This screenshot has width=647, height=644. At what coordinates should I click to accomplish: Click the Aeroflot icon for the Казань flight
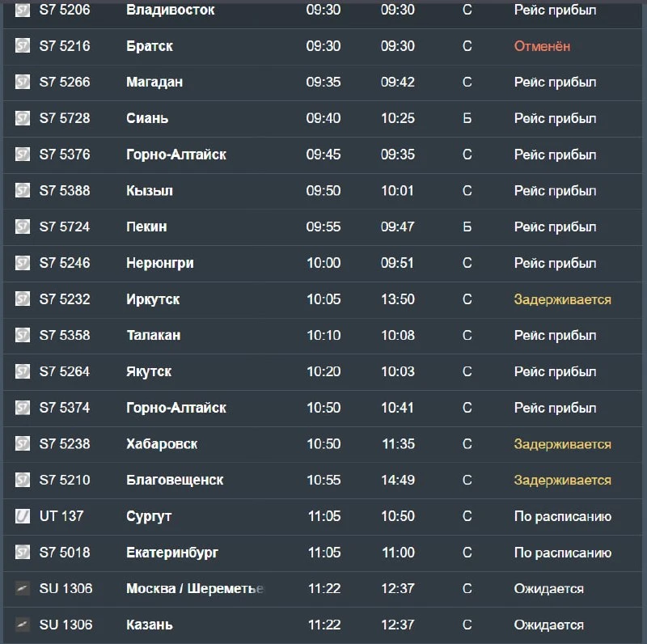tap(23, 625)
